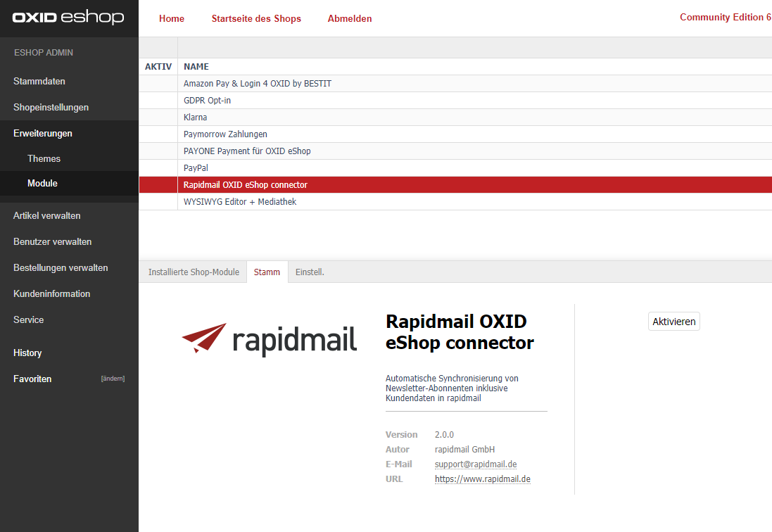Viewport: 772px width, 532px height.
Task: Sort by the NAME column header
Action: [196, 66]
